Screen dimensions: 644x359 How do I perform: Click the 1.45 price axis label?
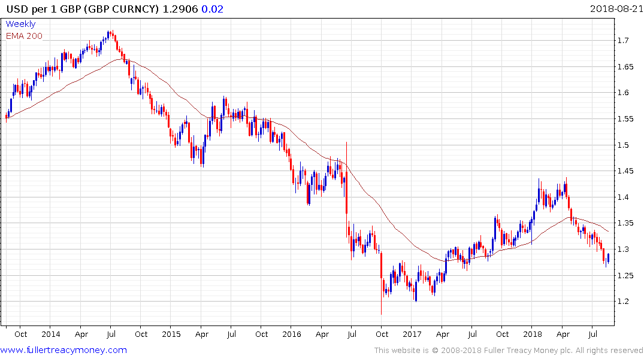[x=625, y=171]
